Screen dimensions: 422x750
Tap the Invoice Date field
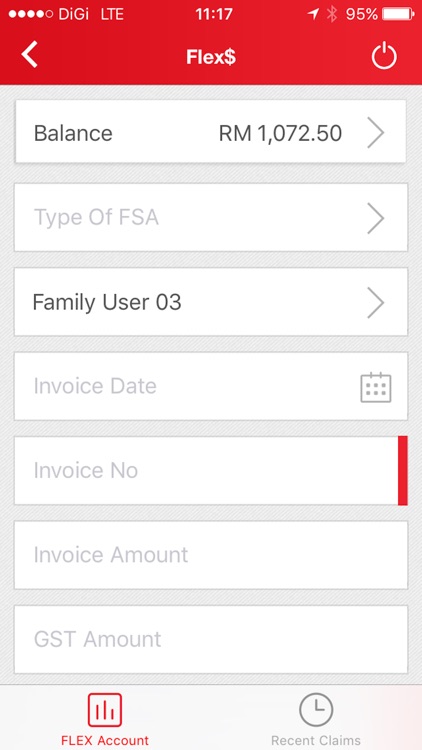(x=211, y=386)
